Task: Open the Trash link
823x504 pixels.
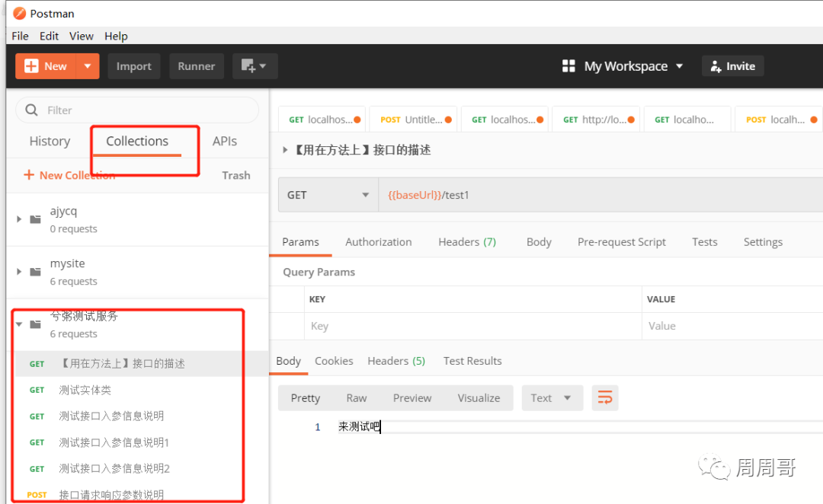Action: (x=235, y=175)
